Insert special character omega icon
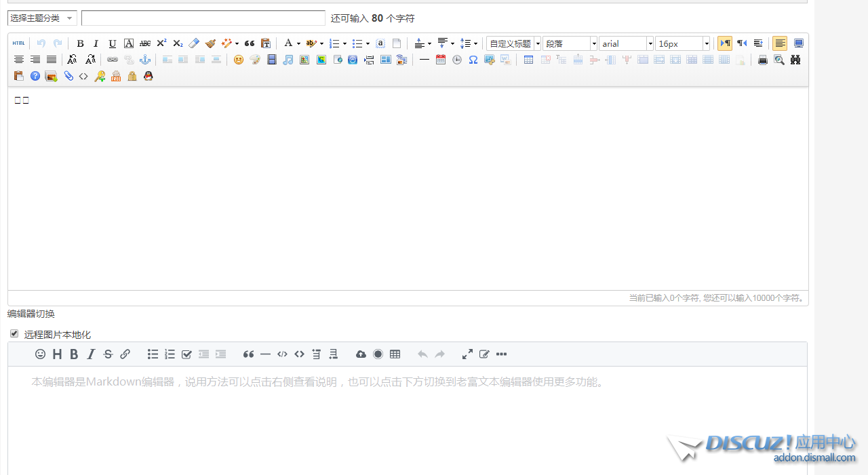 click(473, 60)
